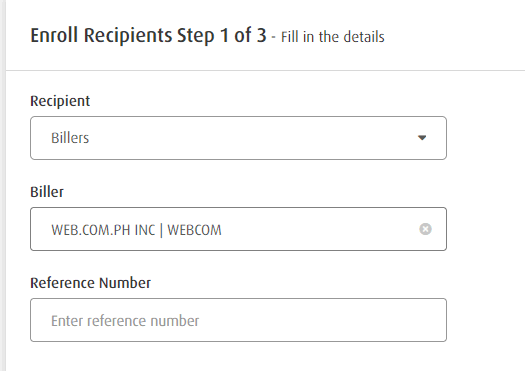Image resolution: width=525 pixels, height=371 pixels.
Task: Click the "Recipient" field label
Action: click(x=60, y=101)
